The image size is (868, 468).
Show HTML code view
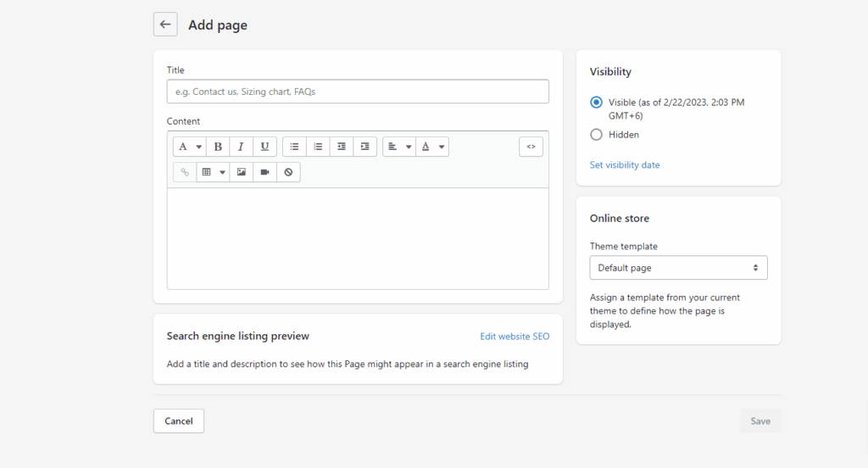tap(531, 147)
